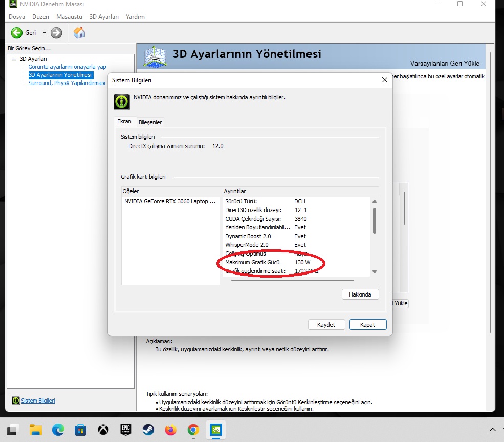Select NVIDIA GeForce RTX 3060 Laptop row
504x442 pixels.
pyautogui.click(x=170, y=201)
